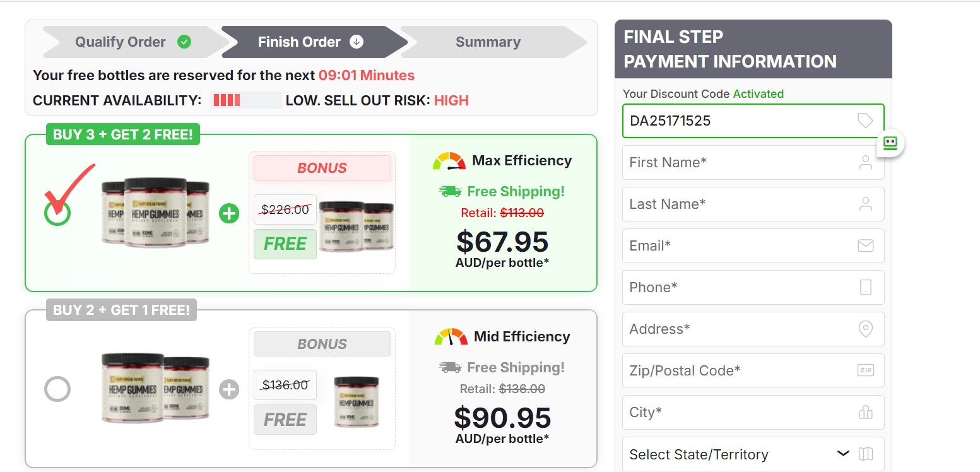Expand the Select State/Territory dropdown
Image resolution: width=980 pixels, height=472 pixels.
pyautogui.click(x=753, y=454)
